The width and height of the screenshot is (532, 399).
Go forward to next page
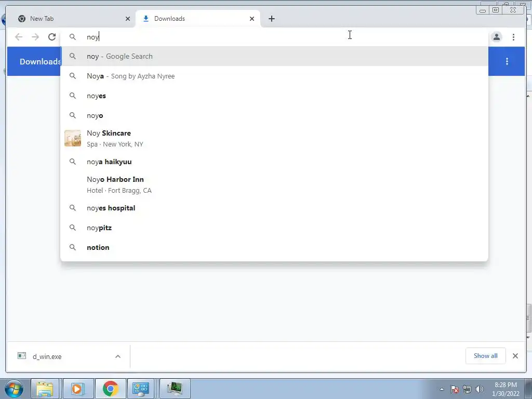(35, 37)
